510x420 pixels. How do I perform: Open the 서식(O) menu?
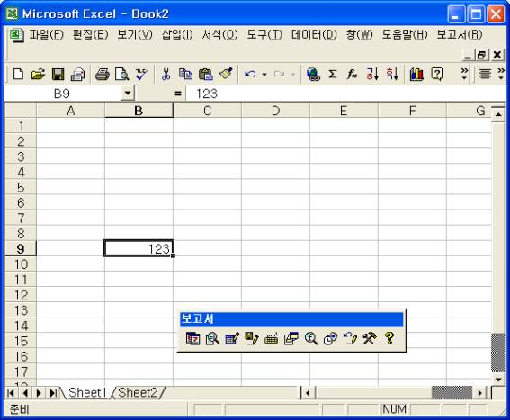tap(219, 34)
